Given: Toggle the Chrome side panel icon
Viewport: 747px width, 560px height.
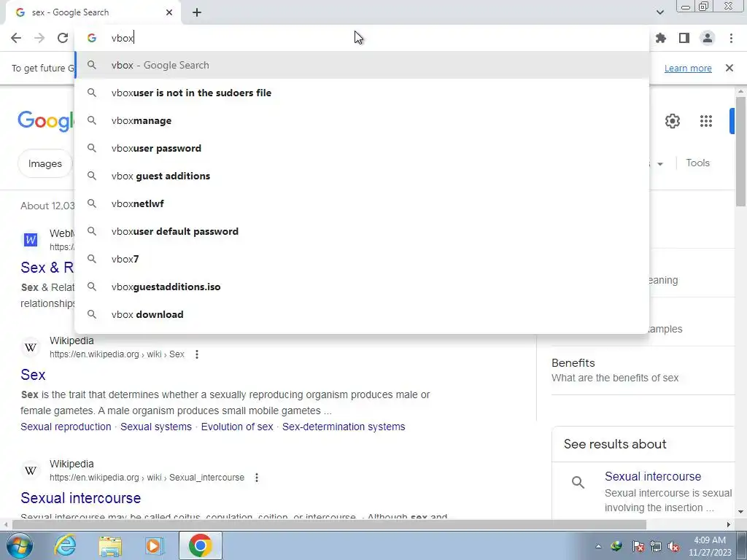Looking at the screenshot, I should tap(684, 38).
